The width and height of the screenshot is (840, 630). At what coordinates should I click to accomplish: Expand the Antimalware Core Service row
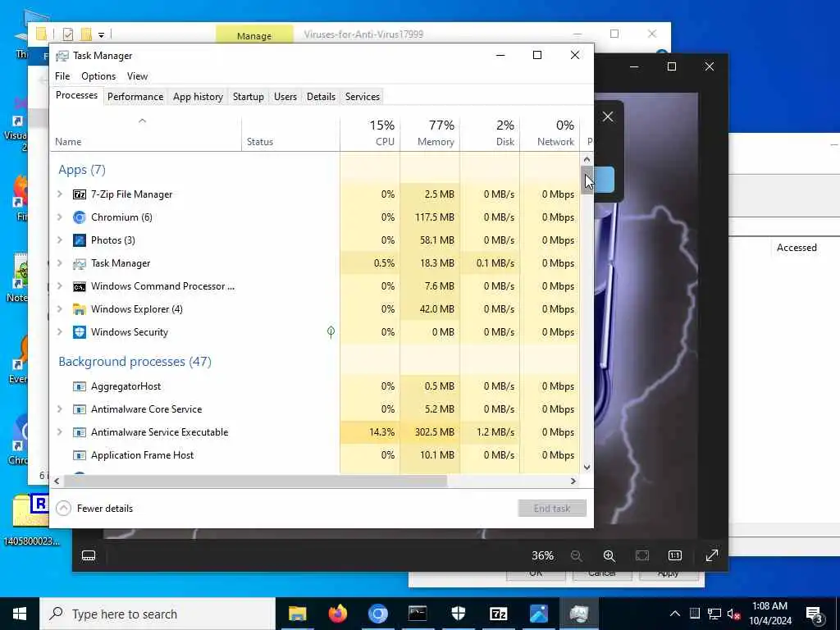tap(60, 410)
